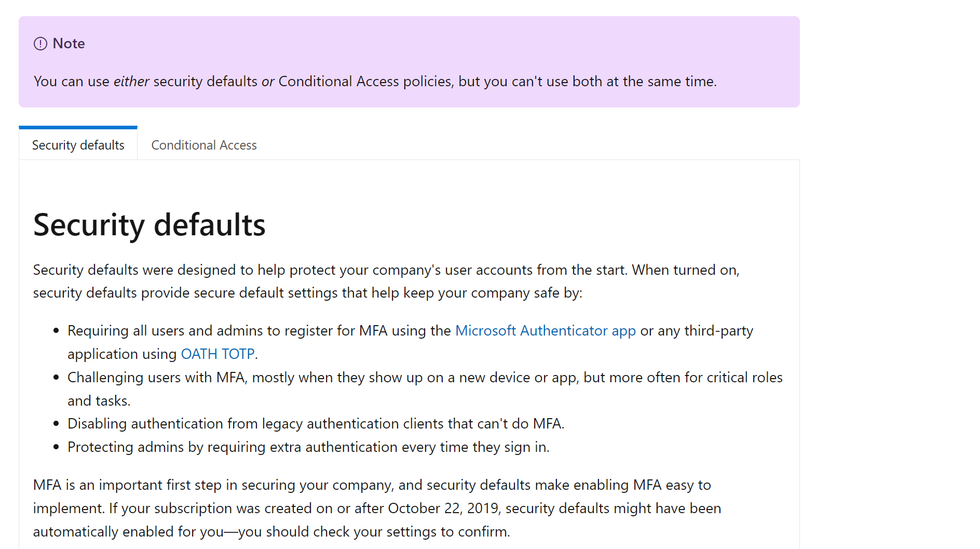The height and width of the screenshot is (549, 980).
Task: Click the active tab underline indicator
Action: (x=78, y=126)
